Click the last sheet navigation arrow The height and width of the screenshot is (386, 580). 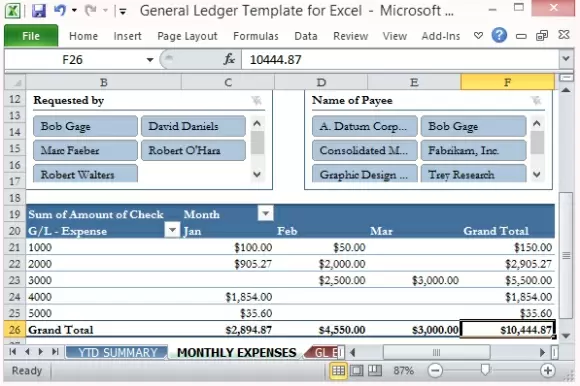coord(55,352)
